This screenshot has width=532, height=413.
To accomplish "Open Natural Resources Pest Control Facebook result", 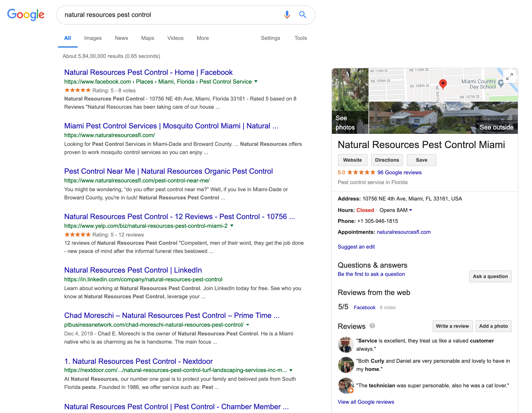I will pos(148,72).
